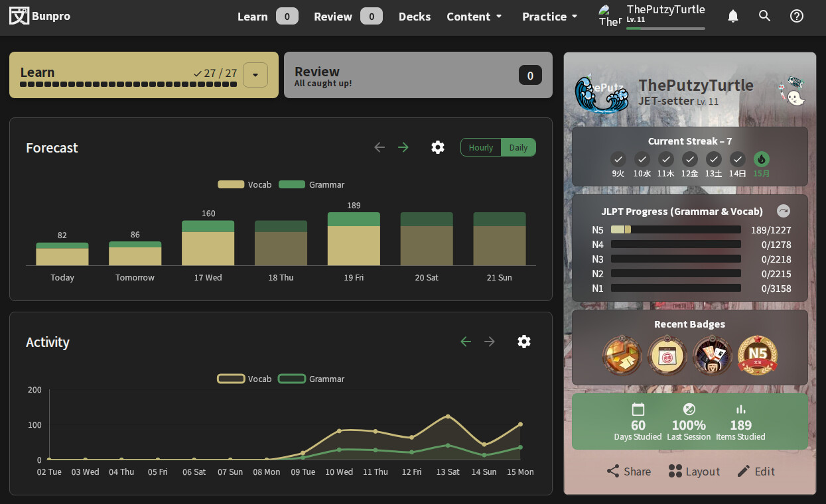
Task: Go to next Activity period arrow
Action: (x=490, y=342)
